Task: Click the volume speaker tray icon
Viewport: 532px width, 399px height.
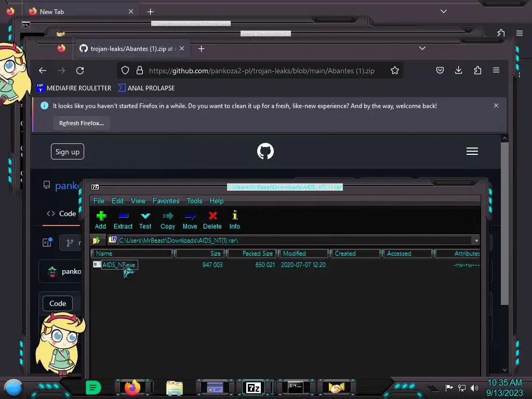Action: pos(474,388)
